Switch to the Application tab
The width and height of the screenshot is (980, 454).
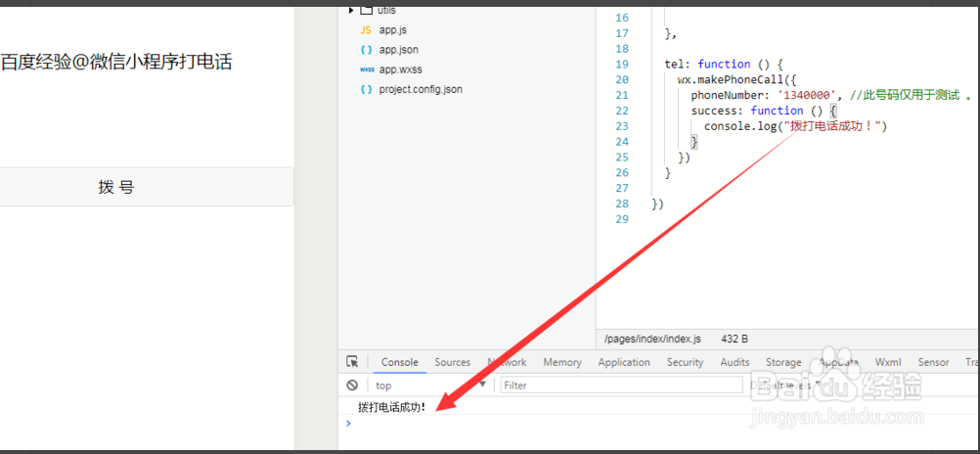[x=624, y=362]
